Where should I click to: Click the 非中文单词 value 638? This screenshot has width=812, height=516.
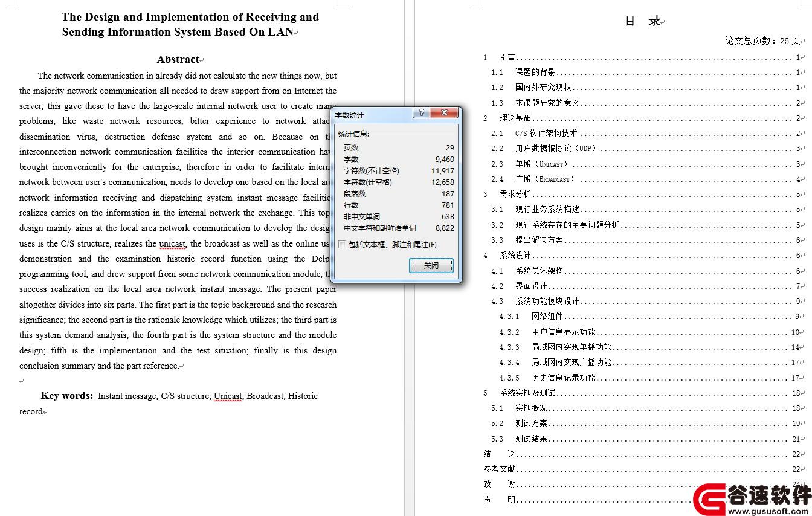point(448,216)
